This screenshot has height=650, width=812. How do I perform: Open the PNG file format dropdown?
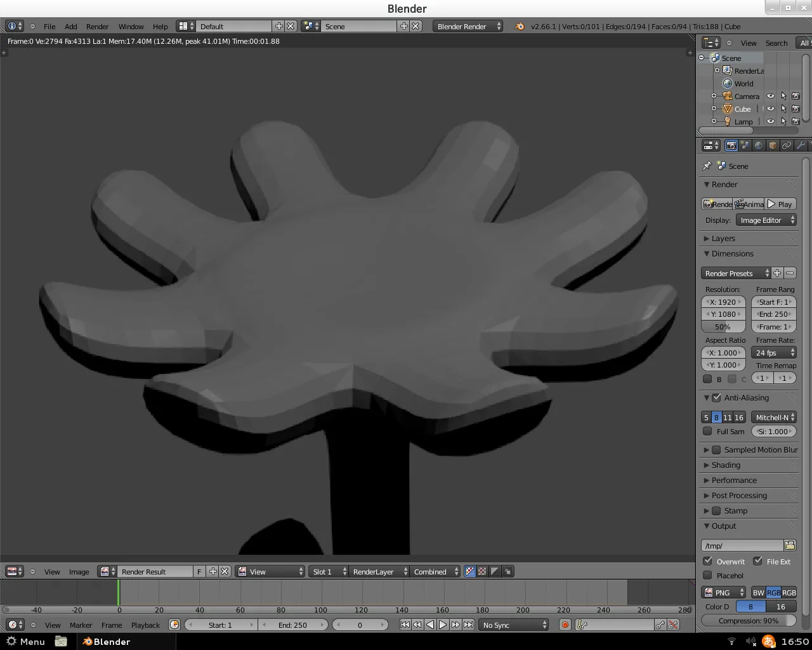tap(723, 592)
